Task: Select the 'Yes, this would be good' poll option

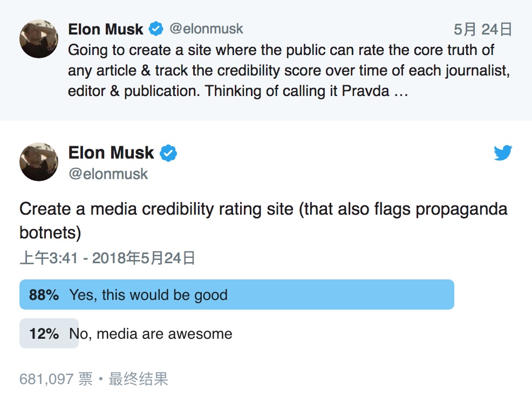Action: pos(237,295)
